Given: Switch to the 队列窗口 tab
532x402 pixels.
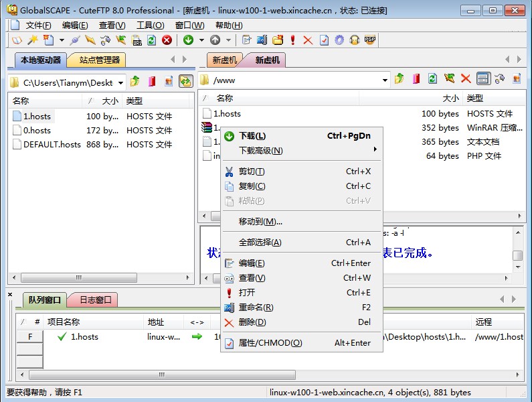Looking at the screenshot, I should tap(44, 299).
